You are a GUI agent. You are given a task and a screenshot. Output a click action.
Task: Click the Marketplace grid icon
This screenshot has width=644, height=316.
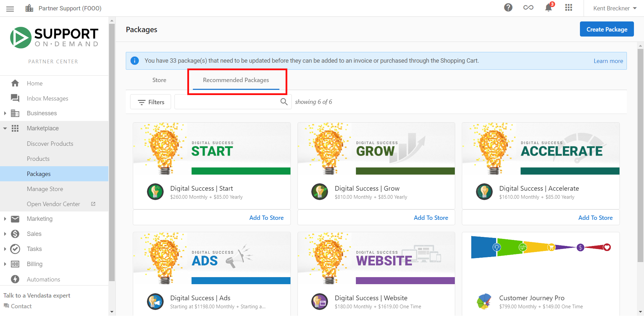[x=15, y=128]
